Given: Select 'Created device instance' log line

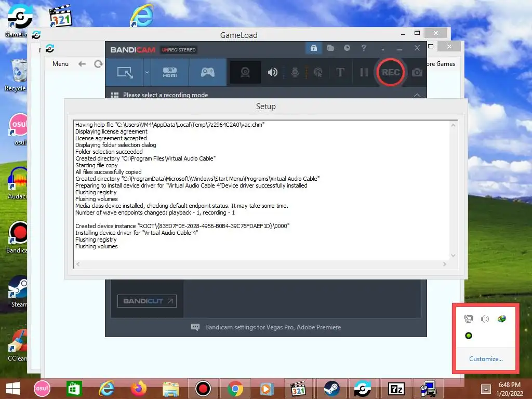Looking at the screenshot, I should point(182,226).
